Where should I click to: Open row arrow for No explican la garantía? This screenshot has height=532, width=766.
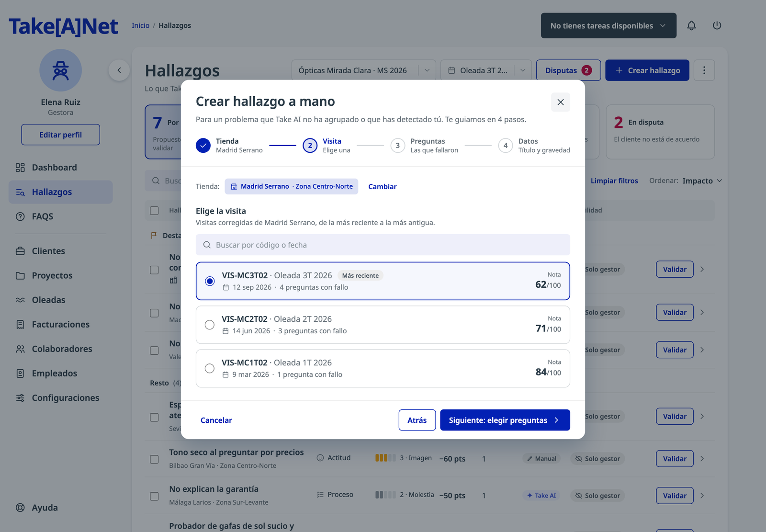tap(702, 496)
